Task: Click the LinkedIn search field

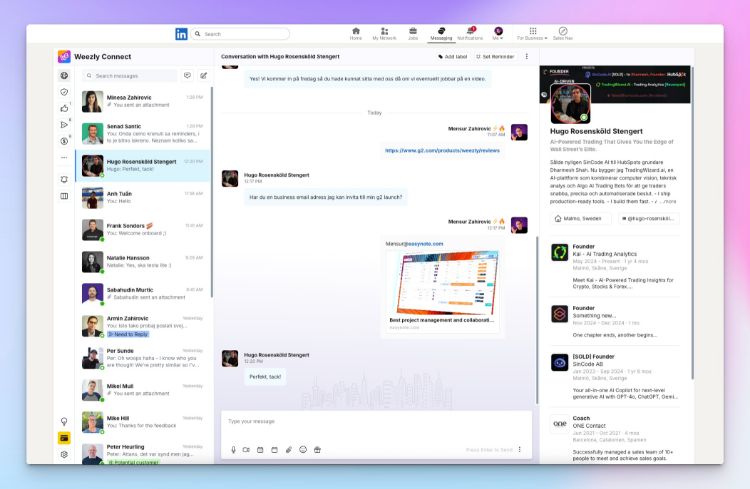Action: [x=240, y=34]
